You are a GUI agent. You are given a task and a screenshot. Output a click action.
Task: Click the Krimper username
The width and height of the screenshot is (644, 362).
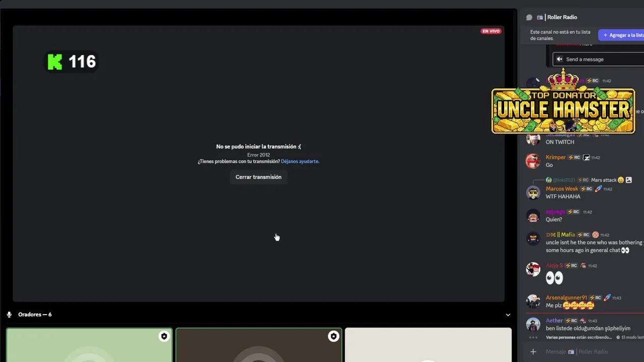555,157
